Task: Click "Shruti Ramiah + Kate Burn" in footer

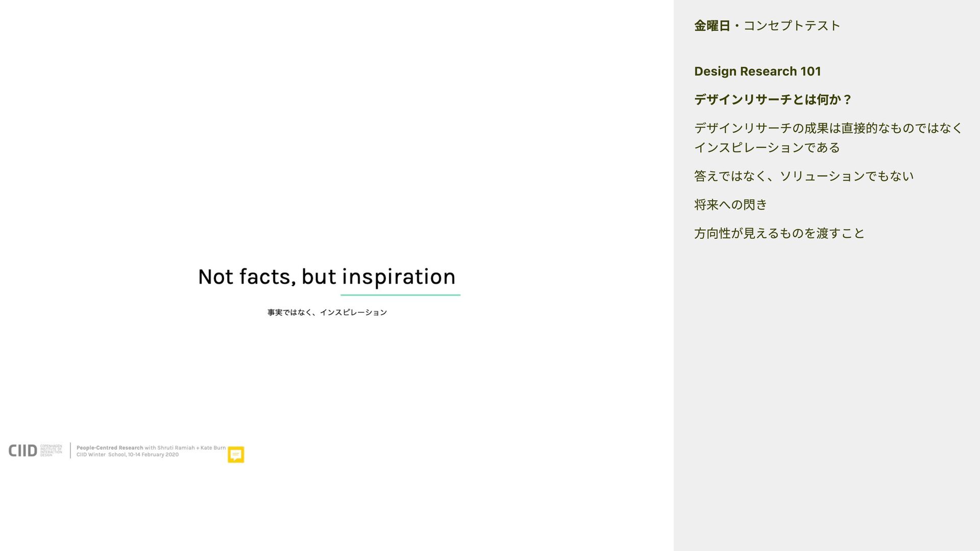Action: coord(191,448)
